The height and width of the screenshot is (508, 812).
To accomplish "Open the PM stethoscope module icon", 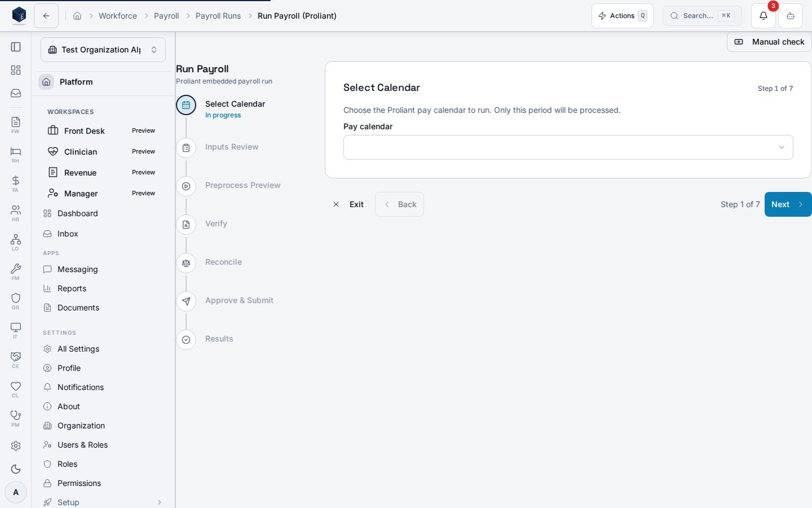I will (x=16, y=418).
